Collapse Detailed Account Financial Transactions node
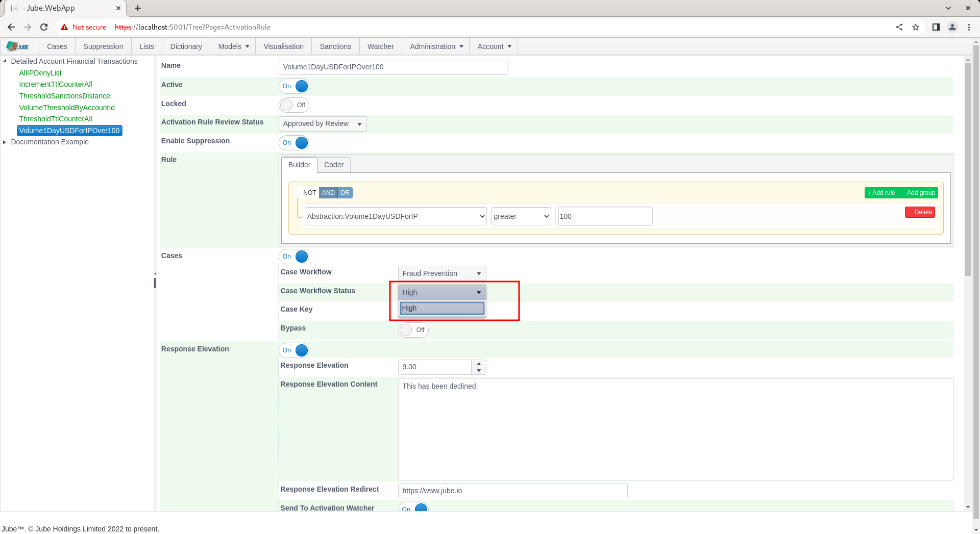 pos(5,61)
